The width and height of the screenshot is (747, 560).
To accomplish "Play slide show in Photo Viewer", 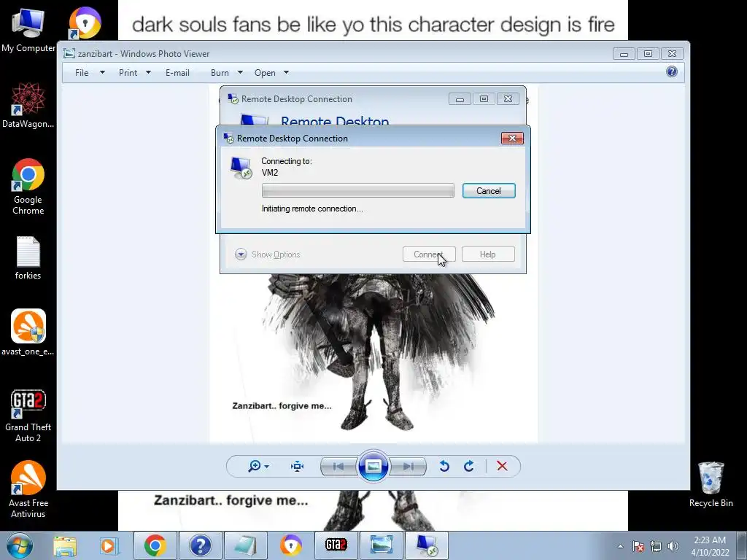I will (373, 466).
